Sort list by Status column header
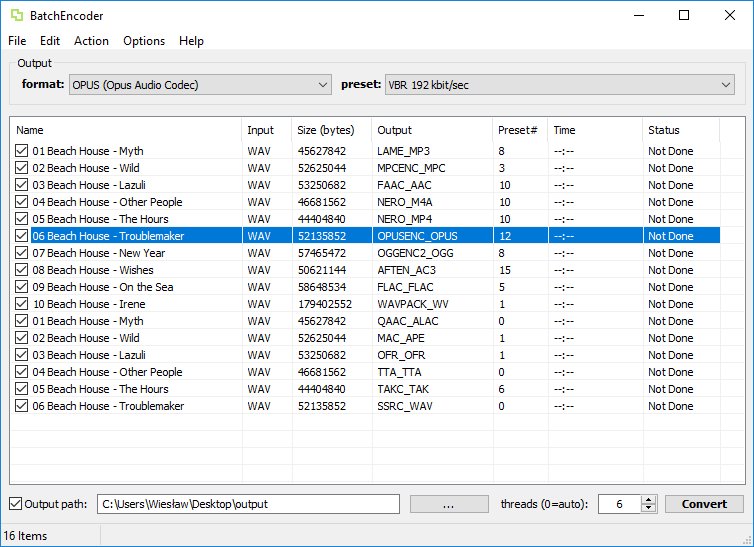The width and height of the screenshot is (754, 547). pyautogui.click(x=681, y=130)
